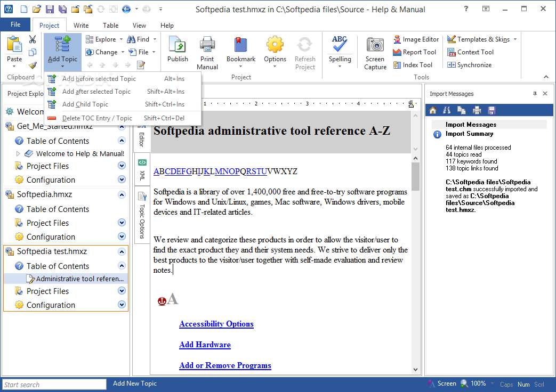
Task: Close the Import Messages panel
Action: (x=545, y=94)
